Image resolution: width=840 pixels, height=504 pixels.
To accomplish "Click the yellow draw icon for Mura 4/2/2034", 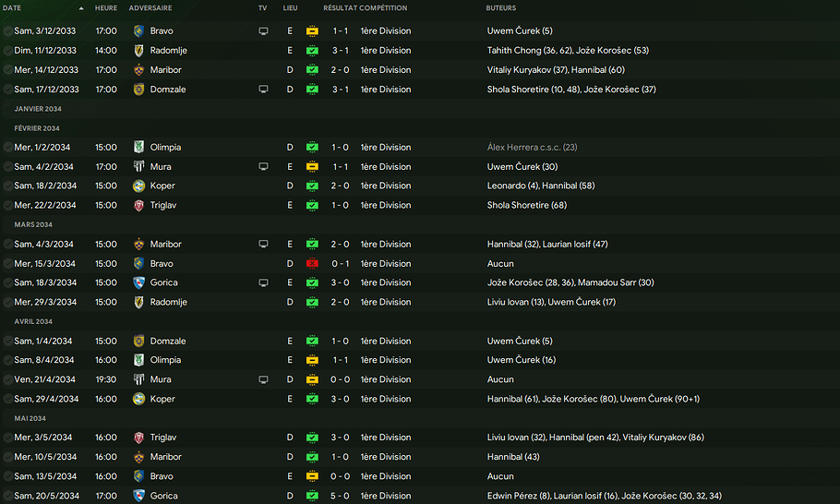I will tap(312, 167).
